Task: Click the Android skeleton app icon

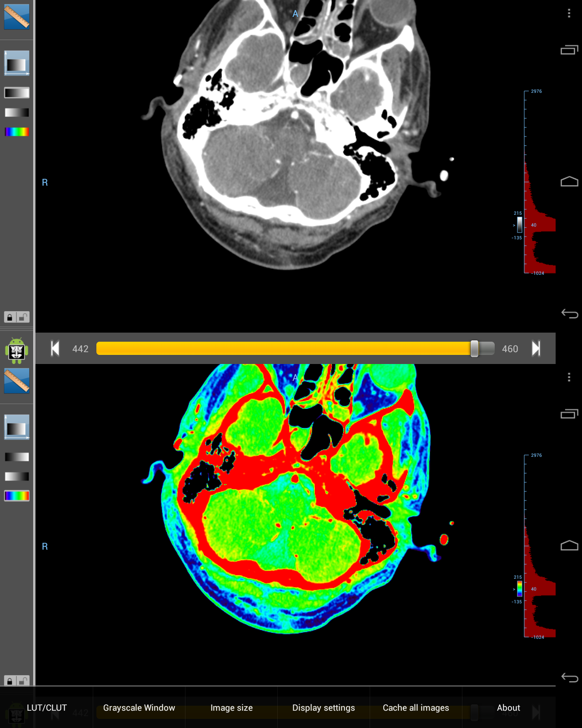Action: [16, 350]
